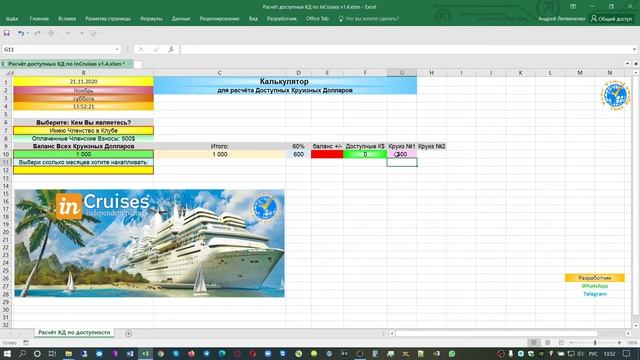Open WhatsApp from the taskbar
The image size is (640, 360).
tap(451, 353)
